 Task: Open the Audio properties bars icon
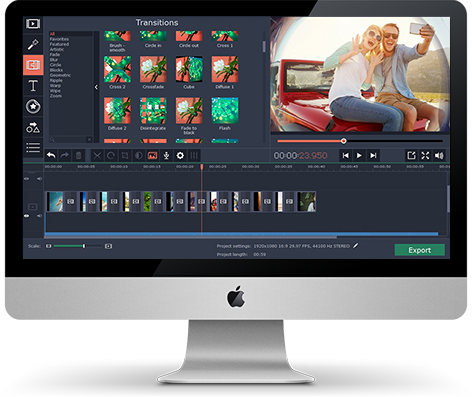[x=194, y=155]
